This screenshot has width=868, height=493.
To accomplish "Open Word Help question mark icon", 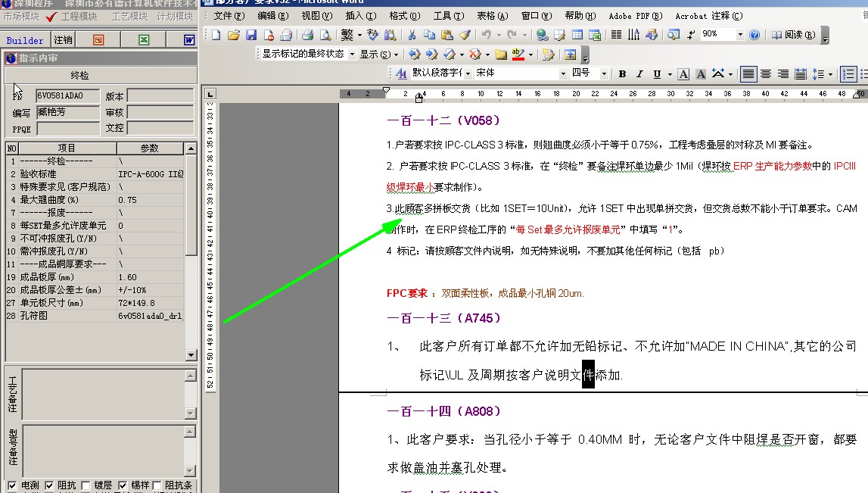I will [754, 35].
